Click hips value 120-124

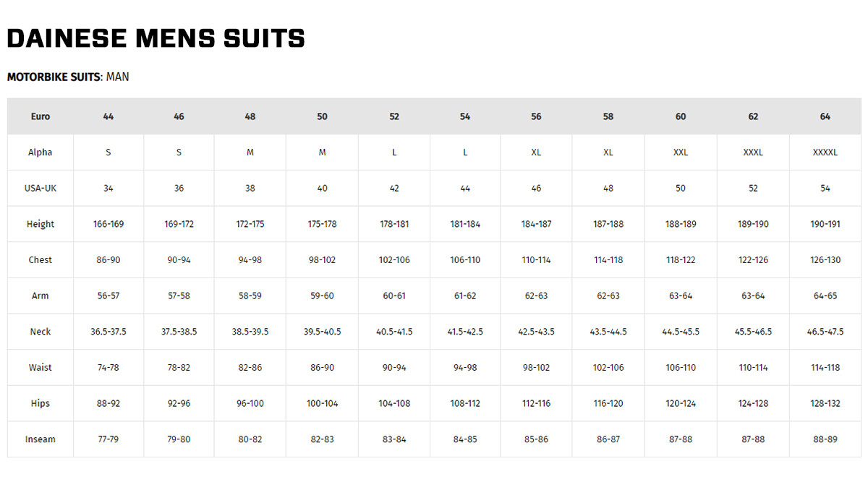pos(681,403)
